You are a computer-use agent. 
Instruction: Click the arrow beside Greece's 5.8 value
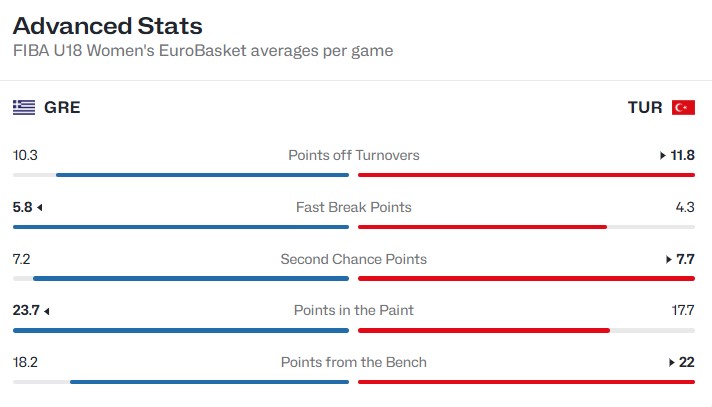40,208
